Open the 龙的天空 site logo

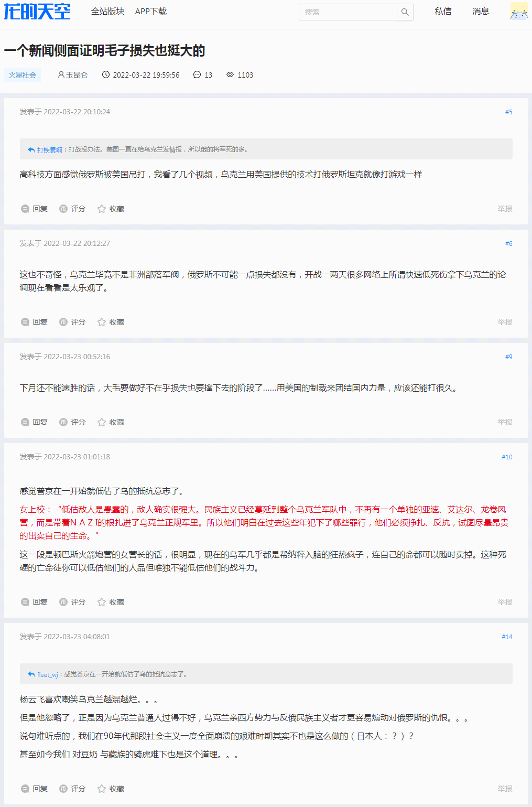[37, 11]
